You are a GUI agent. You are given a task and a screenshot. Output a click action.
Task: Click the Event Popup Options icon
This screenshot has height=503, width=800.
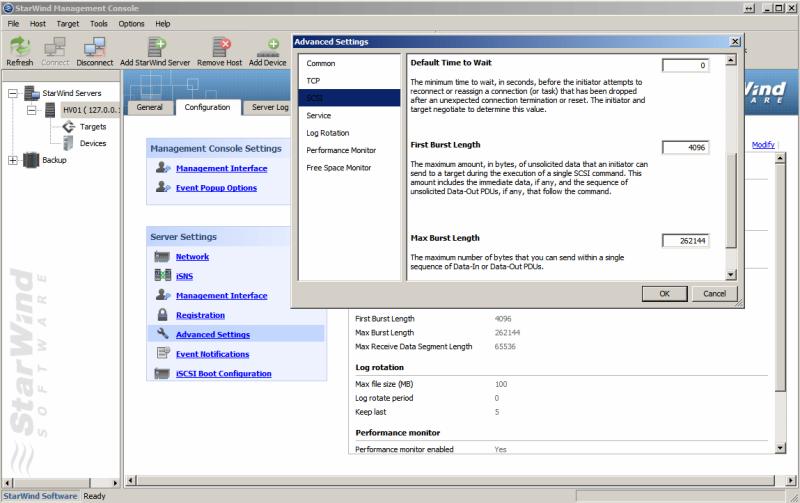click(163, 187)
